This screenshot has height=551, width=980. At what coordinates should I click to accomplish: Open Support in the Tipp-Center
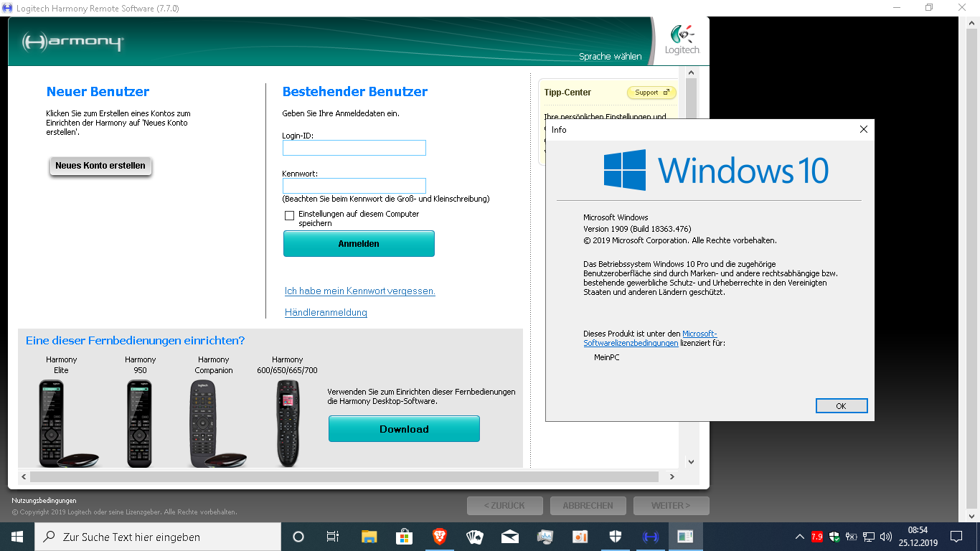(x=651, y=93)
